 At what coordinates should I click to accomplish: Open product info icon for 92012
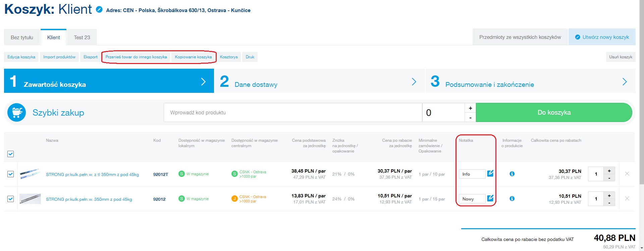tap(512, 199)
